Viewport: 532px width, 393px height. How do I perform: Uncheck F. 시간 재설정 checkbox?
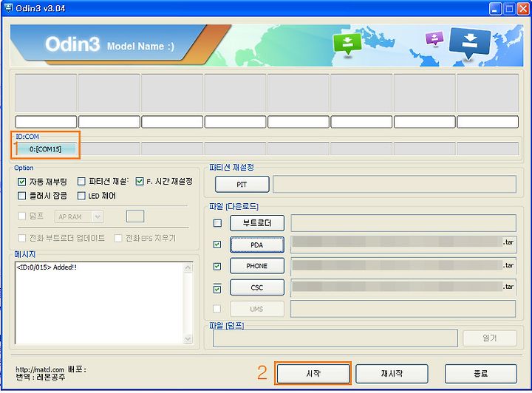[x=140, y=182]
